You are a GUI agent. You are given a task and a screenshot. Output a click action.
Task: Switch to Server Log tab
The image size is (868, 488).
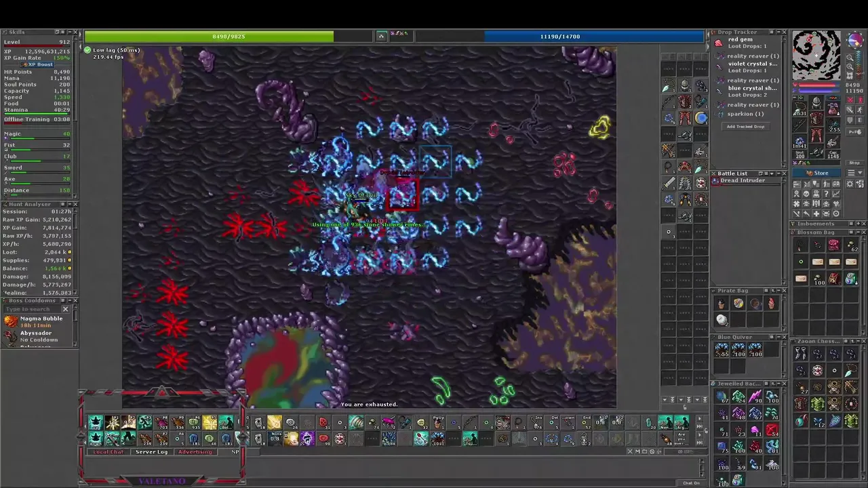pyautogui.click(x=152, y=452)
